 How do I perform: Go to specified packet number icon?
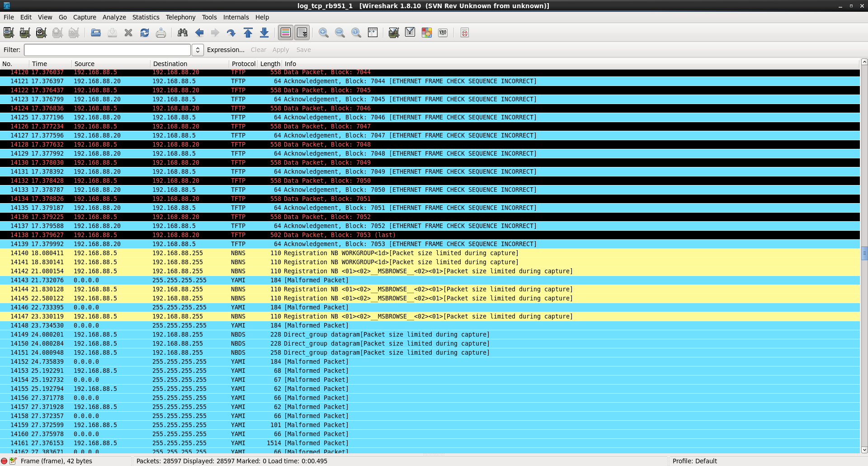(x=231, y=33)
